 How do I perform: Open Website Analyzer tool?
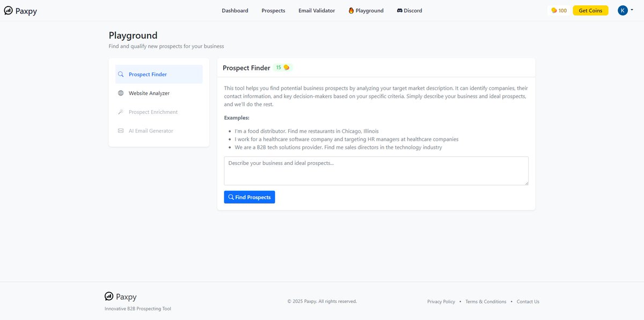point(159,93)
